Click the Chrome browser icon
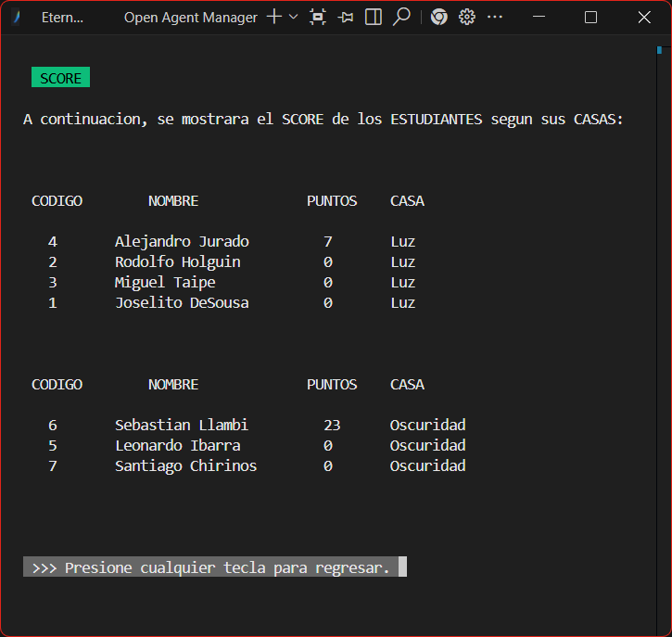This screenshot has height=637, width=672. tap(439, 17)
